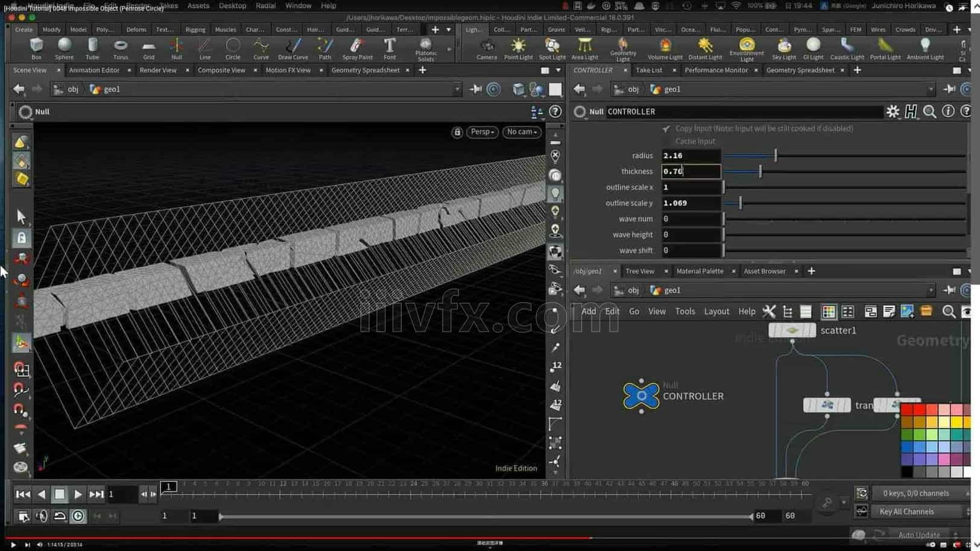This screenshot has height=551, width=980.
Task: Open the Persp viewport dropdown
Action: 482,132
